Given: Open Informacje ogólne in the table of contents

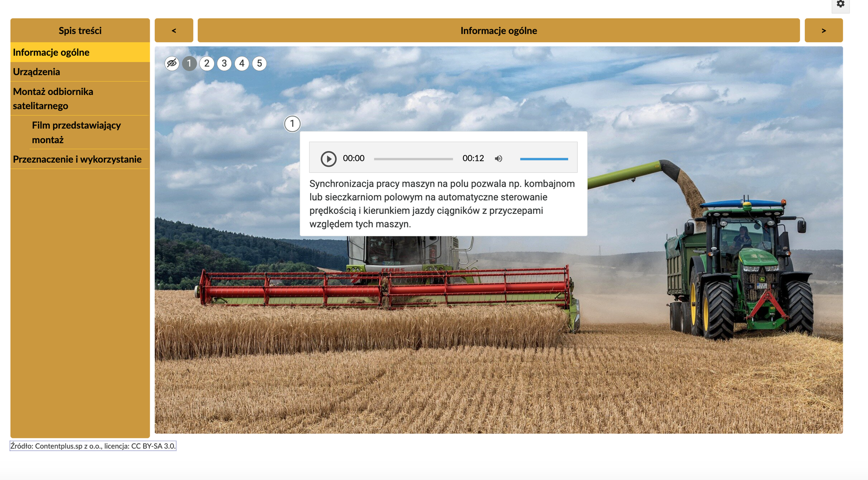Looking at the screenshot, I should pos(51,52).
